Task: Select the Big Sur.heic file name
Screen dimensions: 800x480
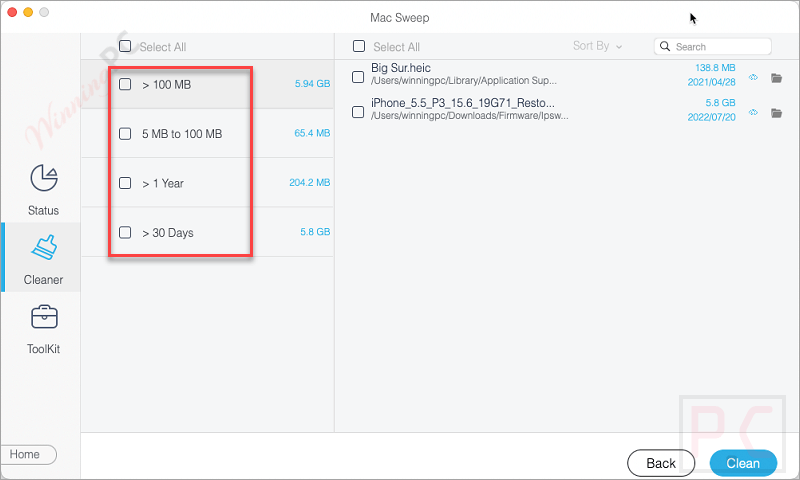Action: click(x=401, y=68)
